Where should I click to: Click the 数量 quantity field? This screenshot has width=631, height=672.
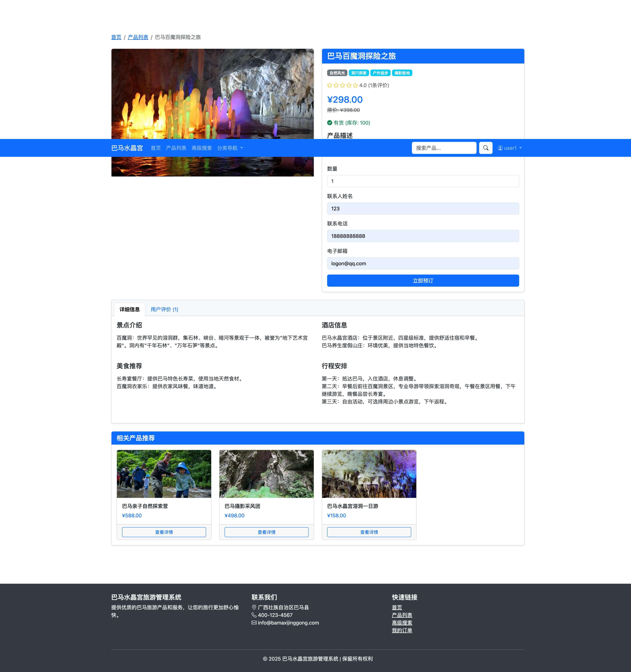pos(423,181)
